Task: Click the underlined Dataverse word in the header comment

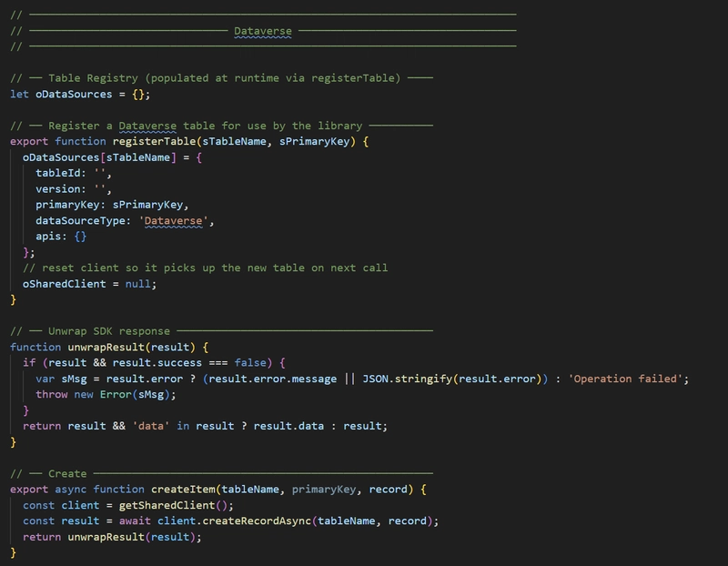Action: (x=262, y=30)
